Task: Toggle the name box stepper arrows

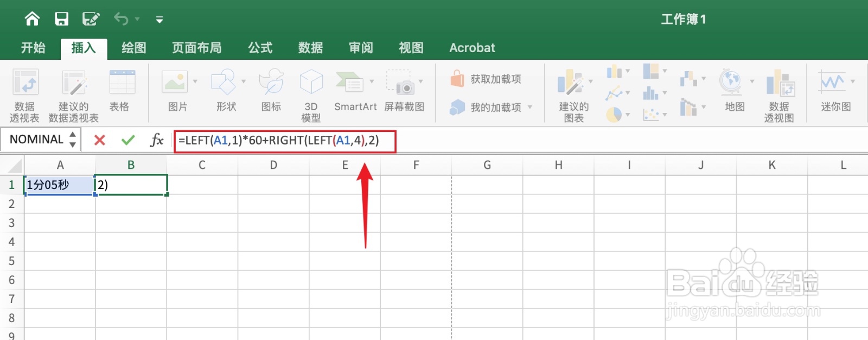Action: (73, 140)
